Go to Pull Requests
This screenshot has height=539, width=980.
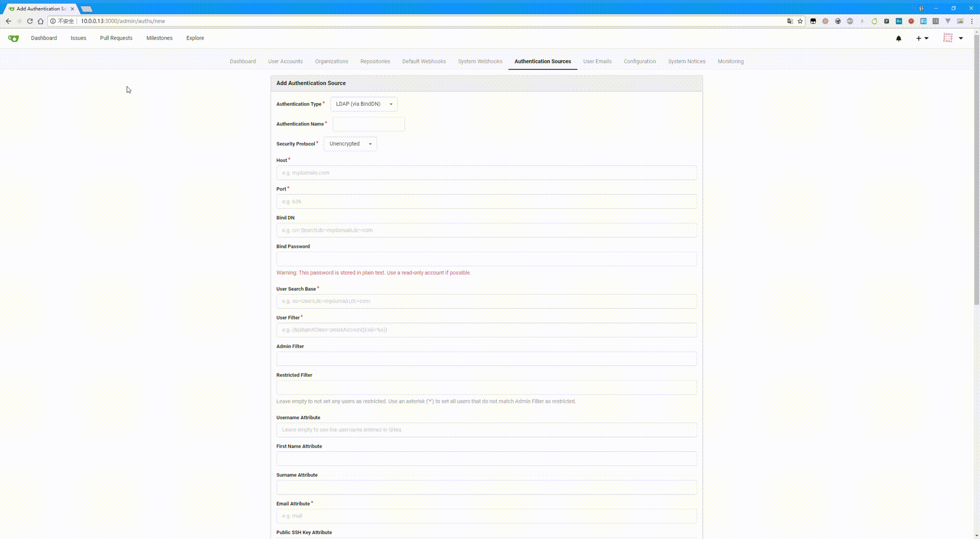[116, 38]
